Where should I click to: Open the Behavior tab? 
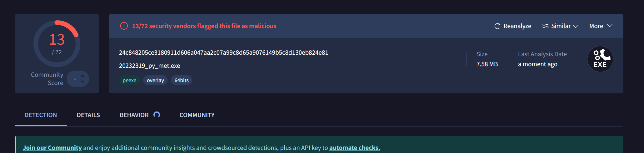[134, 115]
